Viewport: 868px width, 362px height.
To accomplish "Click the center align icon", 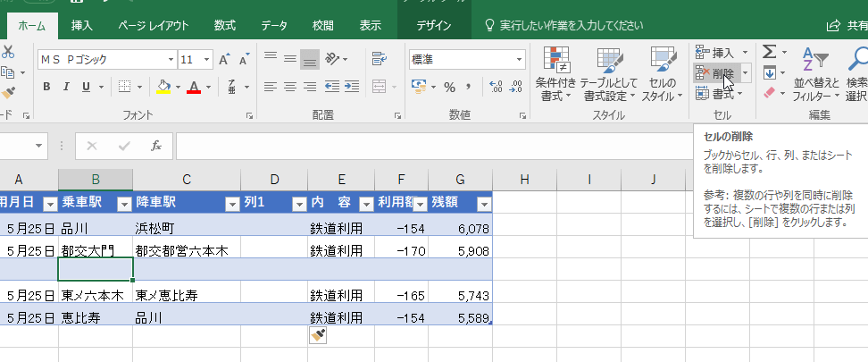I will (x=289, y=87).
